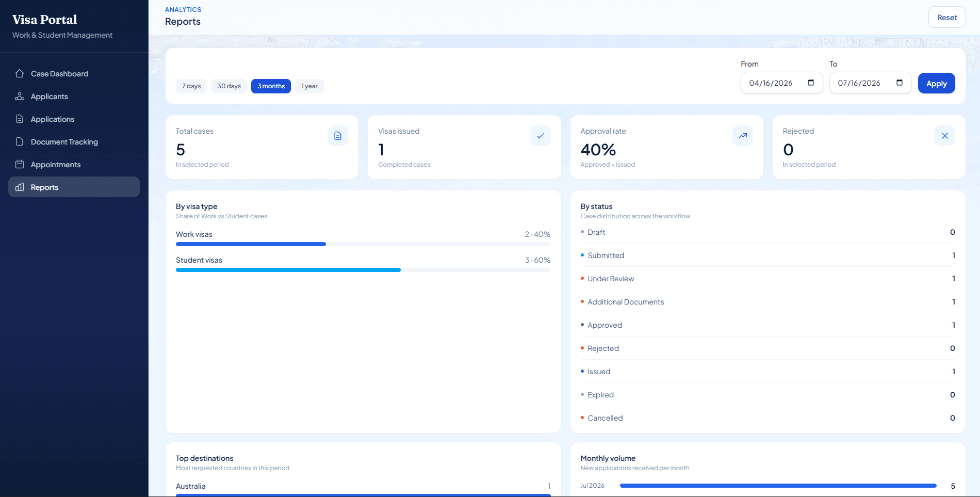Click the Case Dashboard home icon
The image size is (980, 497).
click(20, 73)
